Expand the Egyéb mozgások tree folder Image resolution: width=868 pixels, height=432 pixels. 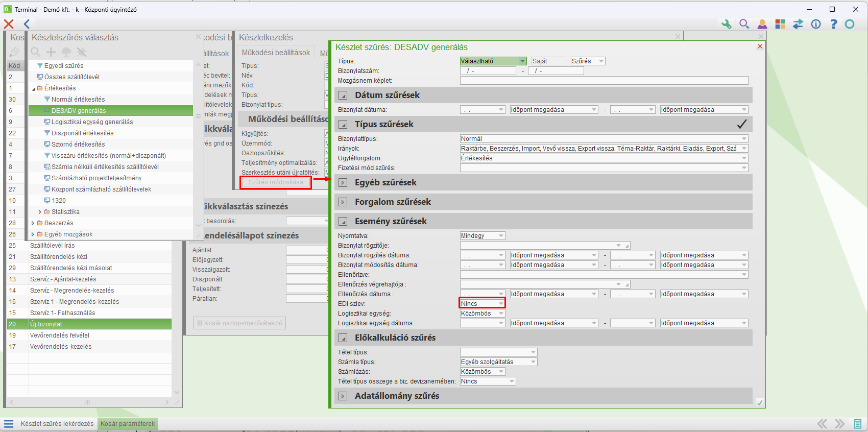click(33, 234)
